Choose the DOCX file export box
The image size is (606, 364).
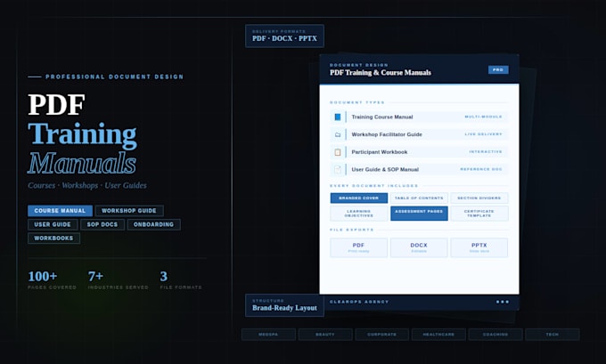[x=419, y=247]
